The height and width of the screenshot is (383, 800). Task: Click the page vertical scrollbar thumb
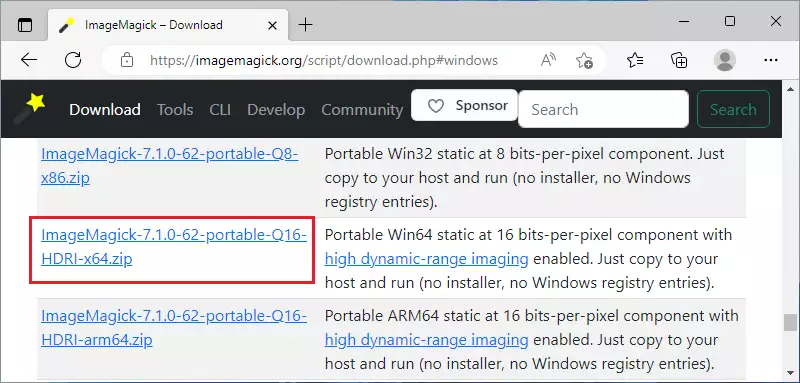pyautogui.click(x=790, y=322)
